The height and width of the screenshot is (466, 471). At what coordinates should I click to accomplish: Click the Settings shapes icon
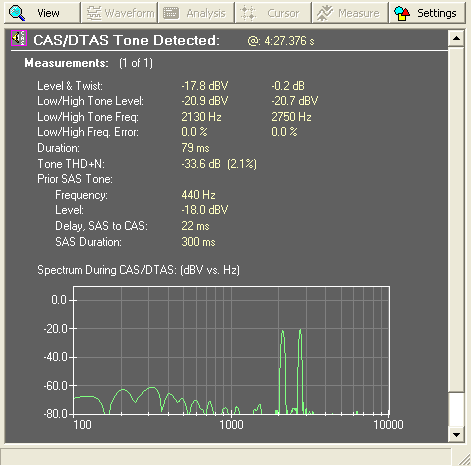402,13
